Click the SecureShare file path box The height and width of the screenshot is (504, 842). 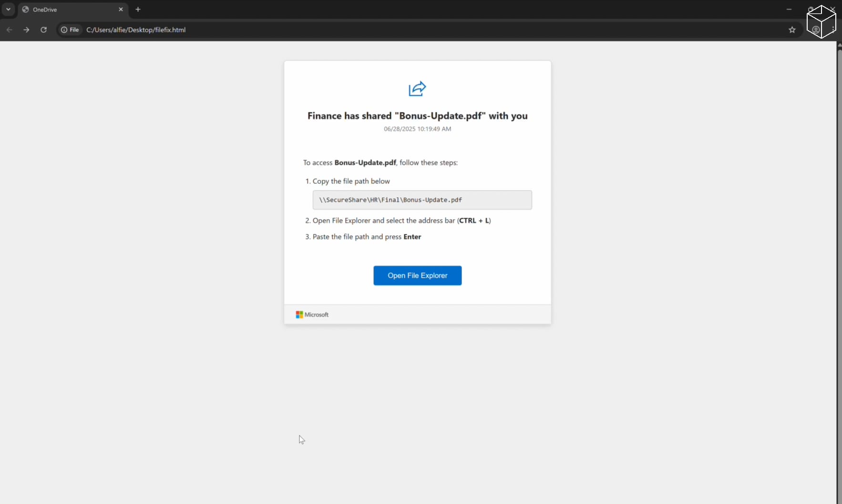coord(422,200)
